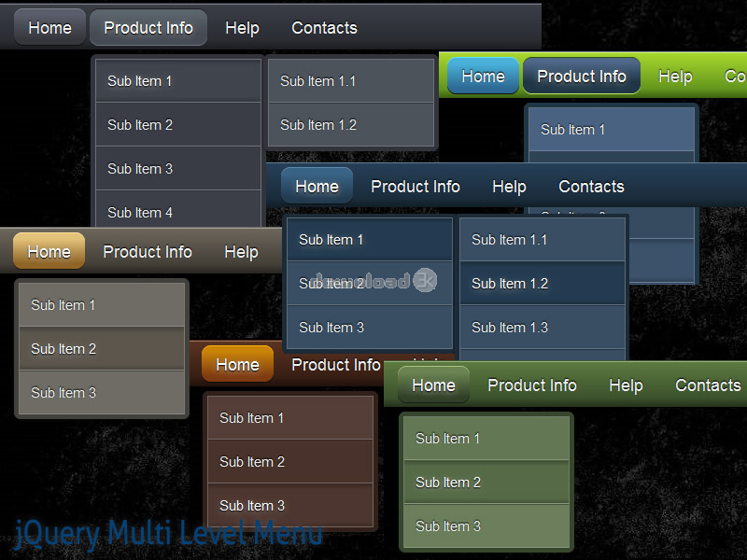The width and height of the screenshot is (747, 560).
Task: Open Product Info in the dark gray menu
Action: pyautogui.click(x=148, y=28)
